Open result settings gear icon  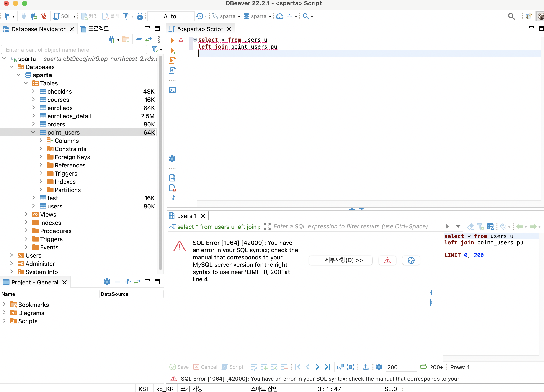point(379,367)
